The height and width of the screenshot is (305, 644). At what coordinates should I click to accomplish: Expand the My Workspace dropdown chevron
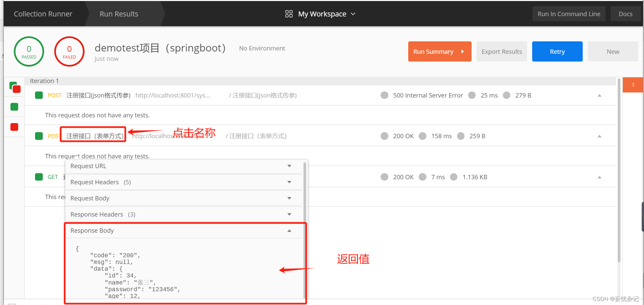(353, 14)
